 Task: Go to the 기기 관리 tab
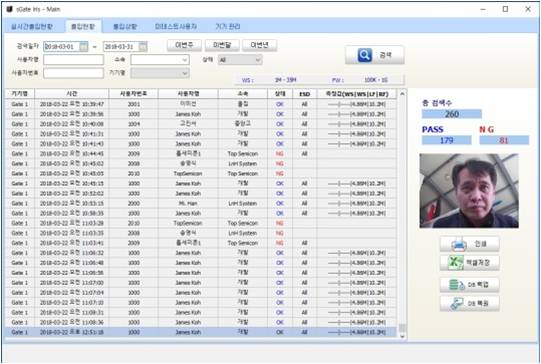[228, 26]
